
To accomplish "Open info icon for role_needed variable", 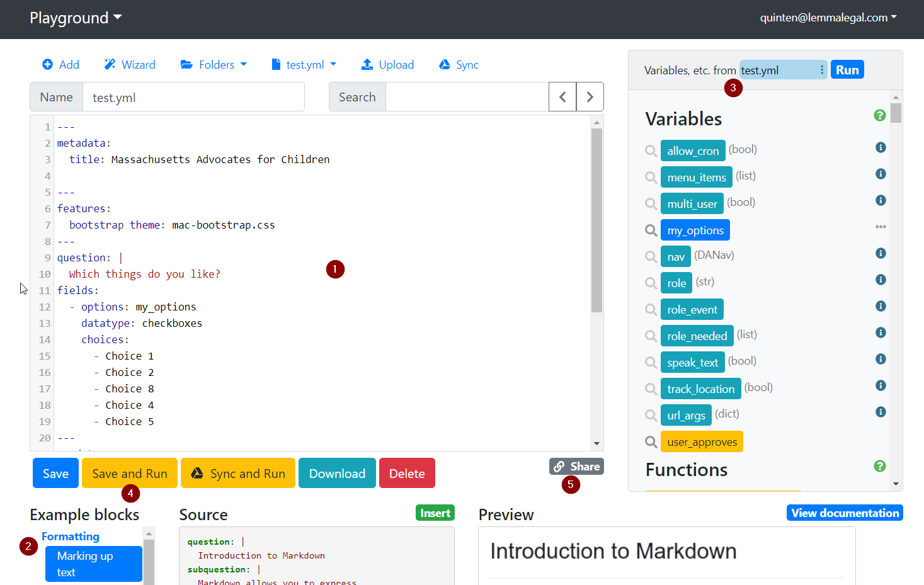I will point(881,332).
